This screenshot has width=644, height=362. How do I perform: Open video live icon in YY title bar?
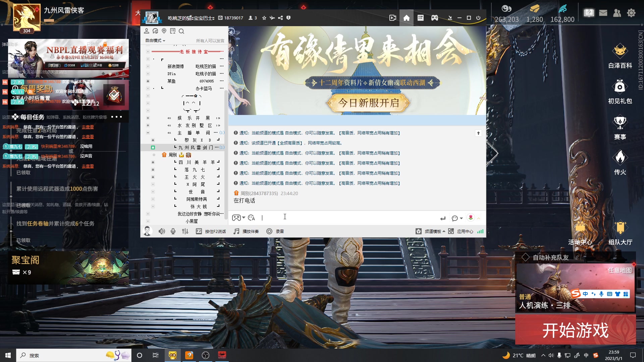point(392,18)
